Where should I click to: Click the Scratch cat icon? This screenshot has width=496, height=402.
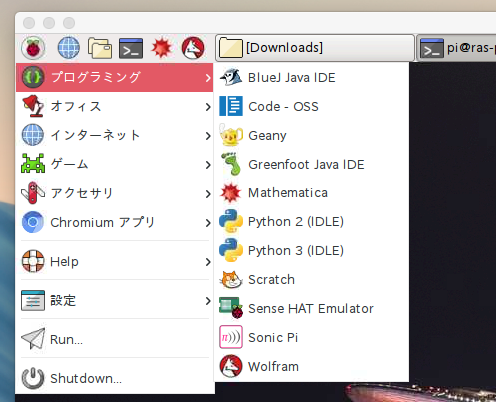coord(231,279)
